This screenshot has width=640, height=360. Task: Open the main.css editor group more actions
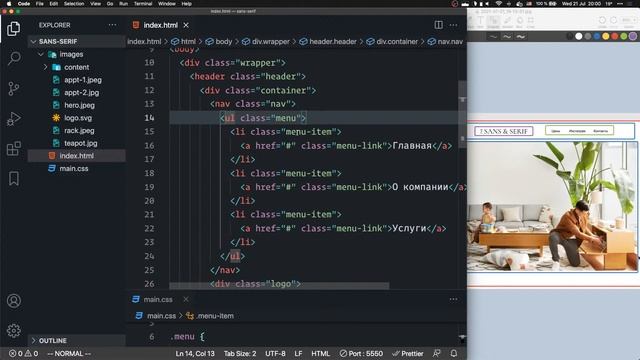click(x=453, y=299)
